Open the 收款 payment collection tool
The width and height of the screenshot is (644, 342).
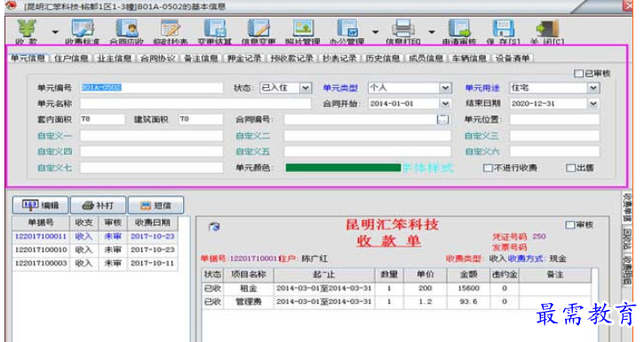coord(27,32)
